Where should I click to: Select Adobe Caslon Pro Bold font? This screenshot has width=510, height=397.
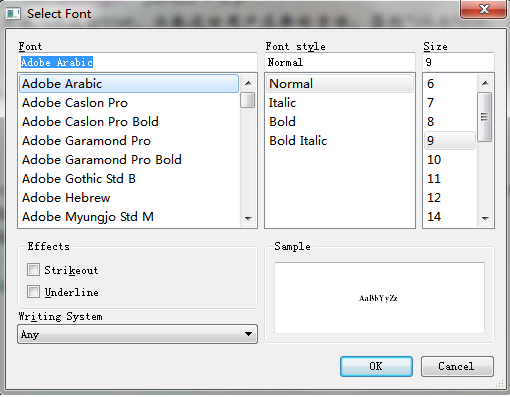[129, 122]
